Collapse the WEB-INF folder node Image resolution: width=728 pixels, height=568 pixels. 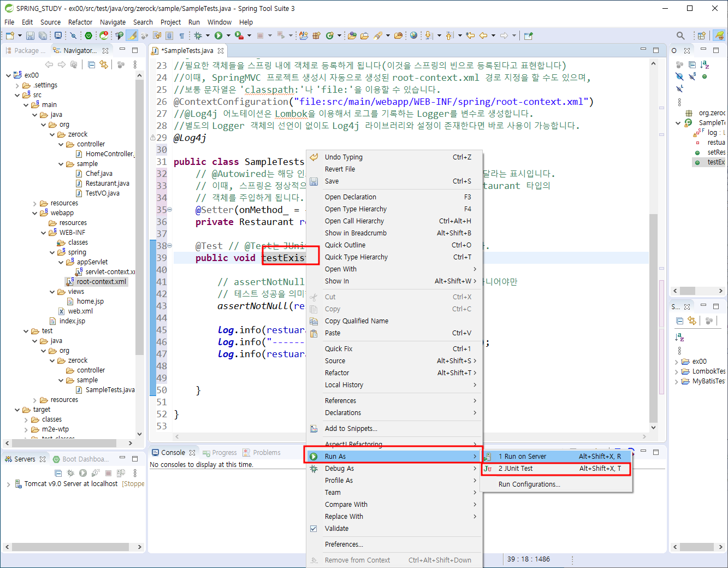(x=44, y=233)
